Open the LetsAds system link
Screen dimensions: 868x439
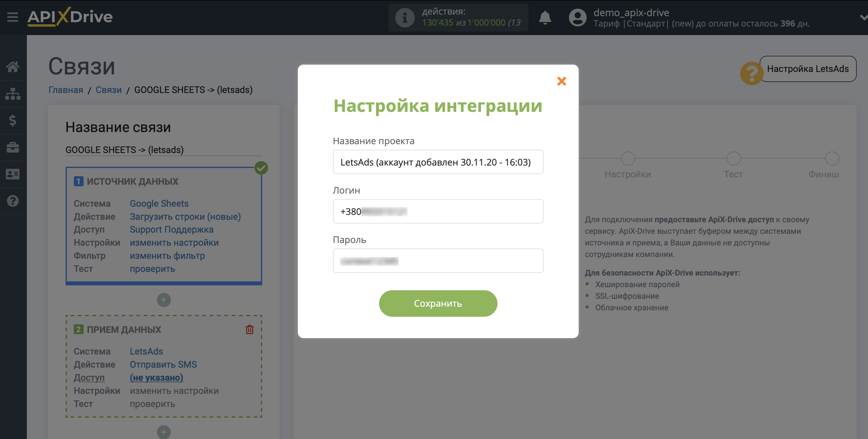click(x=146, y=351)
